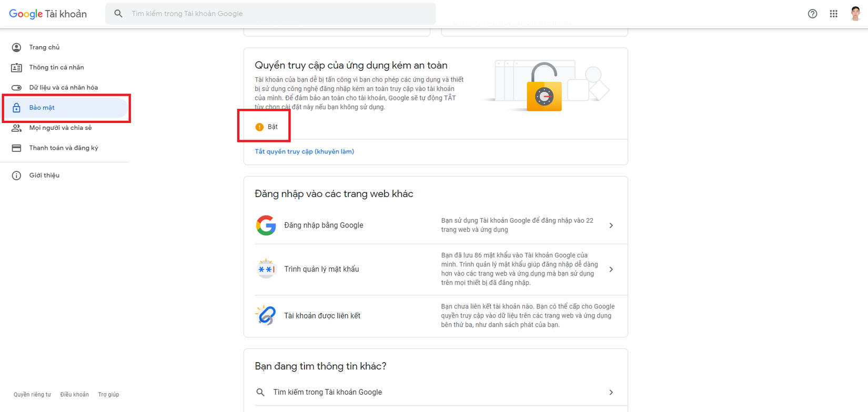The image size is (868, 412).
Task: Open Thanh toán và đăng ký page
Action: 63,148
